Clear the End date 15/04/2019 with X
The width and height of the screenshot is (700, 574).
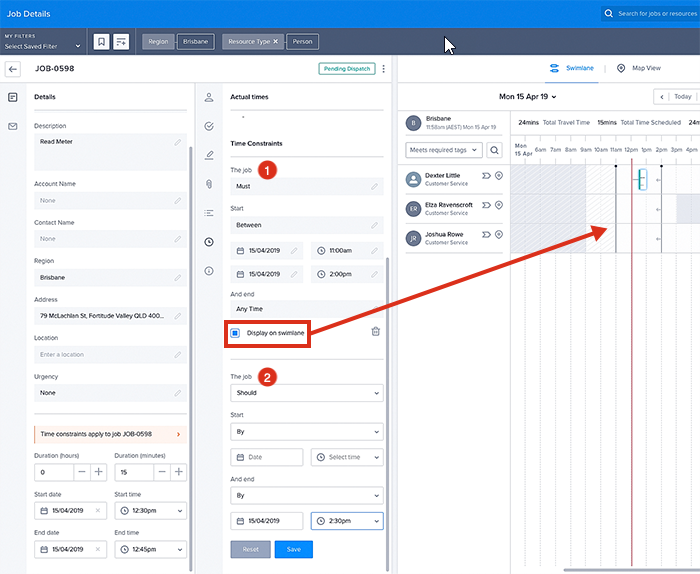[98, 549]
